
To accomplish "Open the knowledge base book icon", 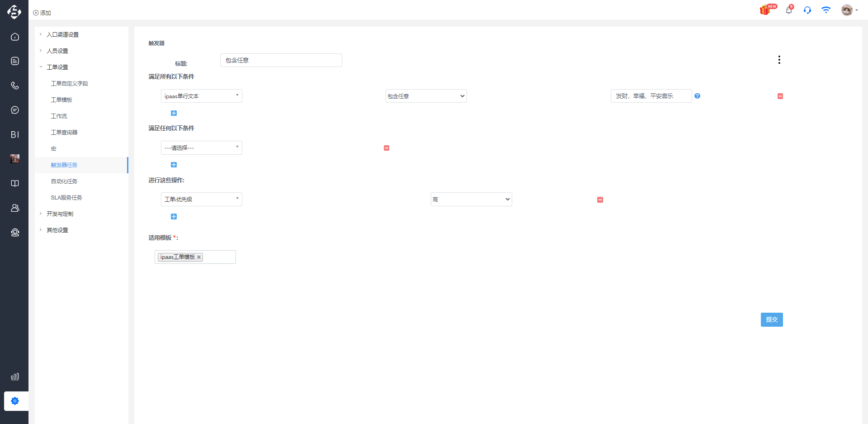I will (15, 183).
